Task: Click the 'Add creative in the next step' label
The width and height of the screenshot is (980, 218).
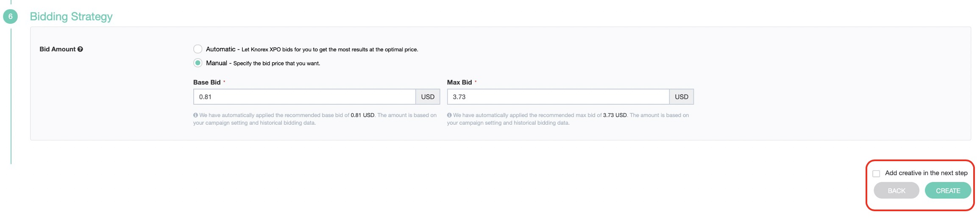Action: 926,173
